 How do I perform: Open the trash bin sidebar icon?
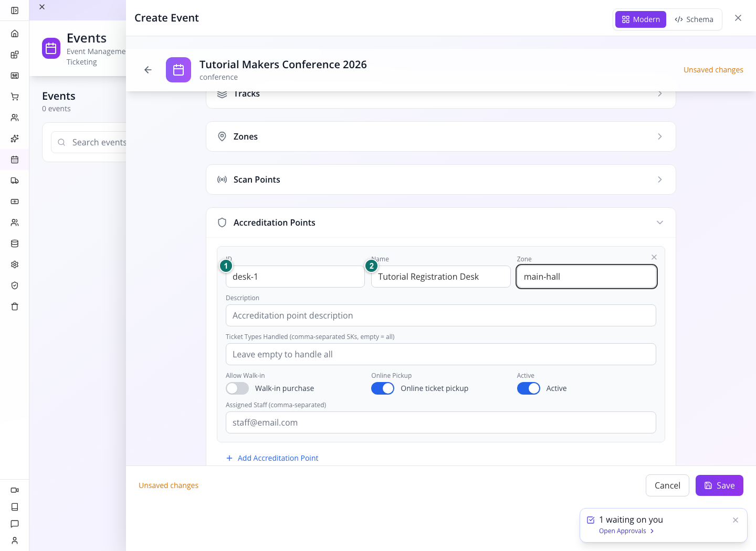(15, 306)
